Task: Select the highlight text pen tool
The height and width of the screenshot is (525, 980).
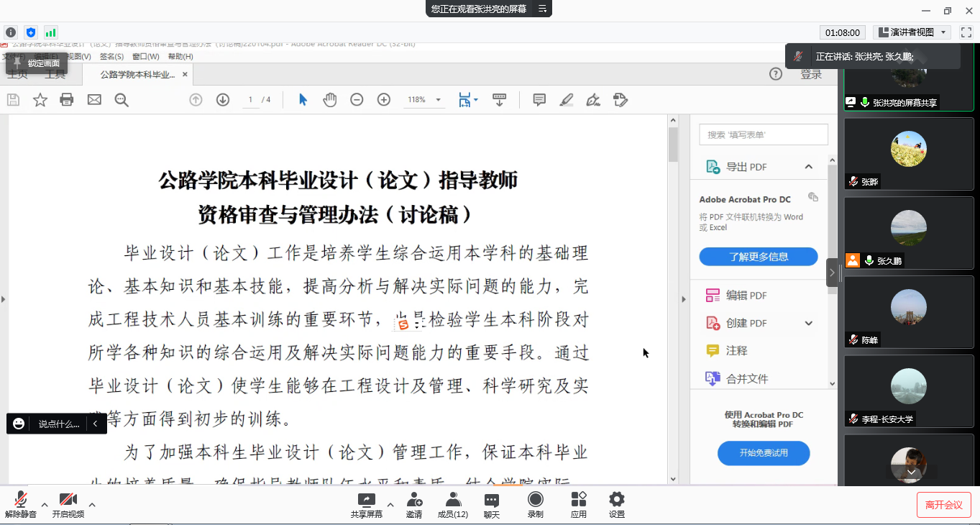Action: pyautogui.click(x=567, y=100)
